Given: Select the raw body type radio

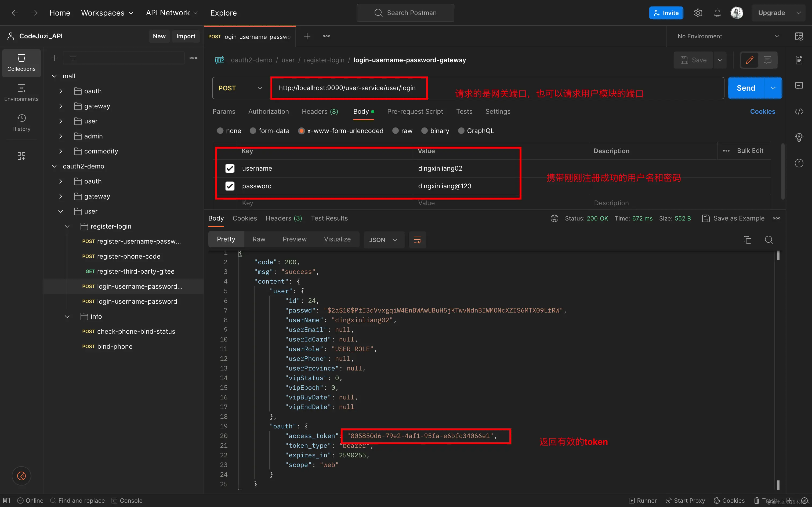Looking at the screenshot, I should (396, 131).
